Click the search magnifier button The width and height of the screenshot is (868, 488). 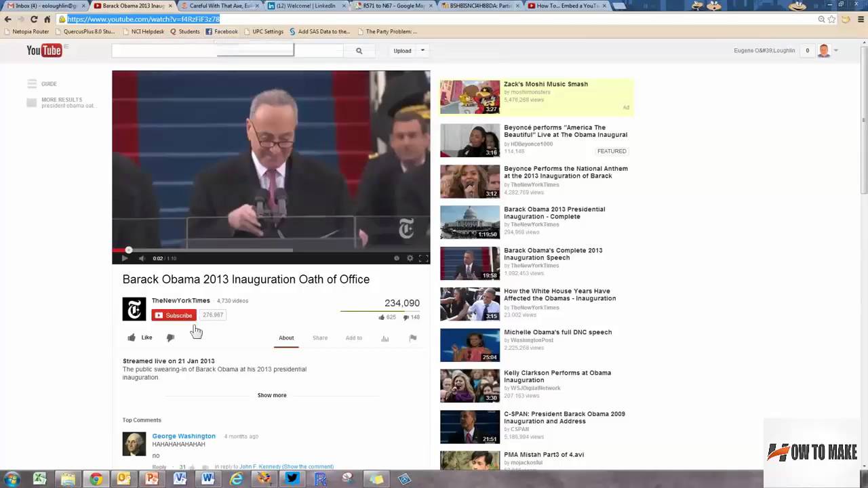click(x=359, y=51)
